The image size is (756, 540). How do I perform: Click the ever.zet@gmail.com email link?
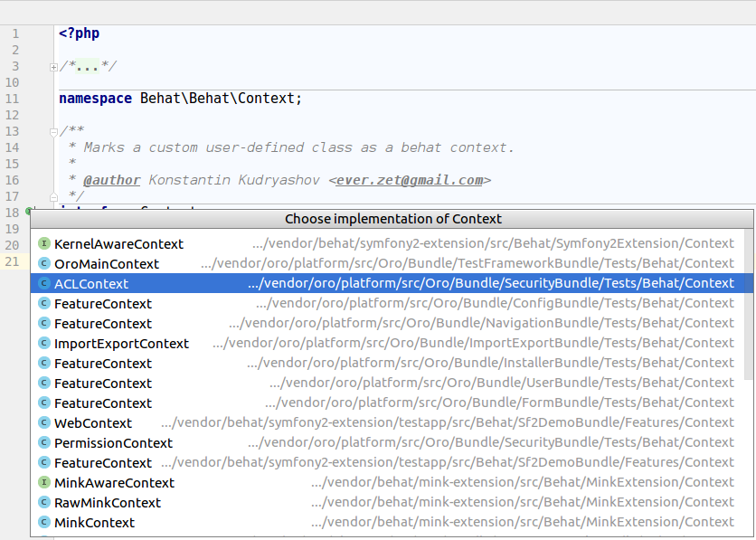click(410, 180)
